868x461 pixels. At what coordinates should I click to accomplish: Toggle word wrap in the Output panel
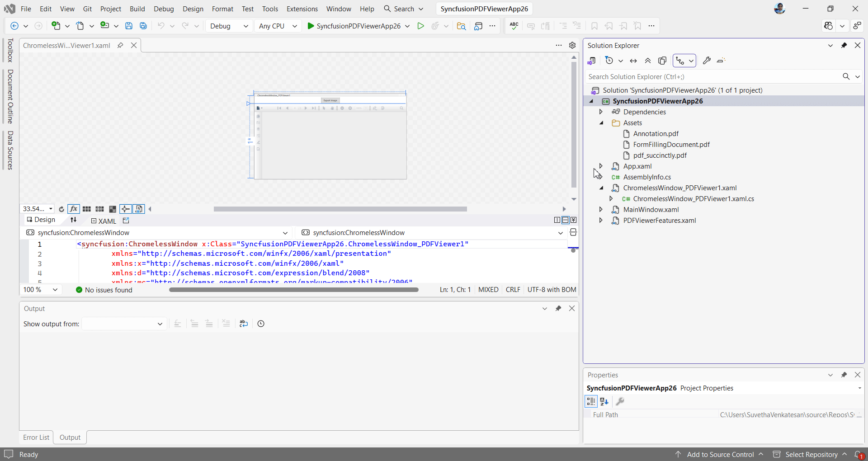[243, 324]
